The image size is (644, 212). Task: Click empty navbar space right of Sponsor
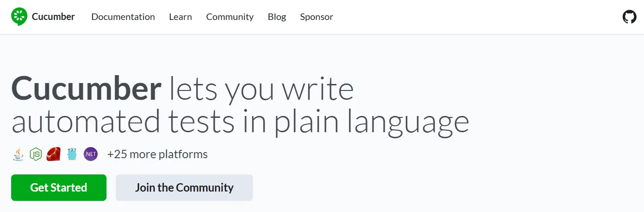465,17
